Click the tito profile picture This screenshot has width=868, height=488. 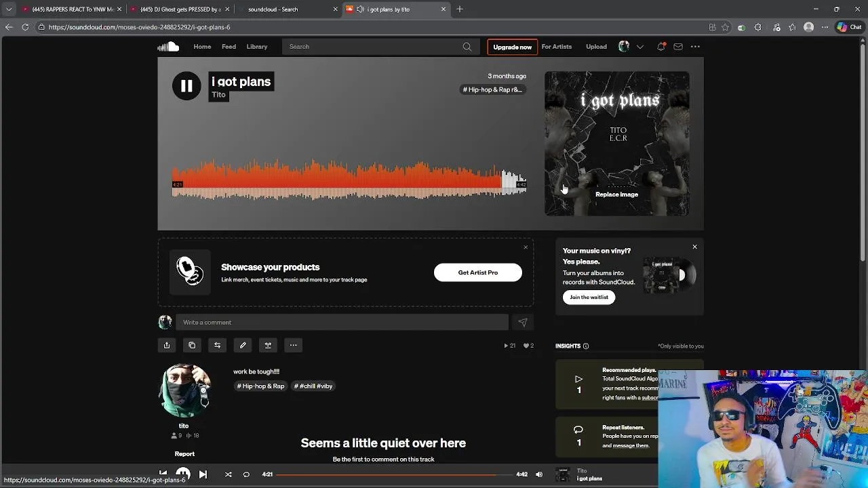click(184, 391)
